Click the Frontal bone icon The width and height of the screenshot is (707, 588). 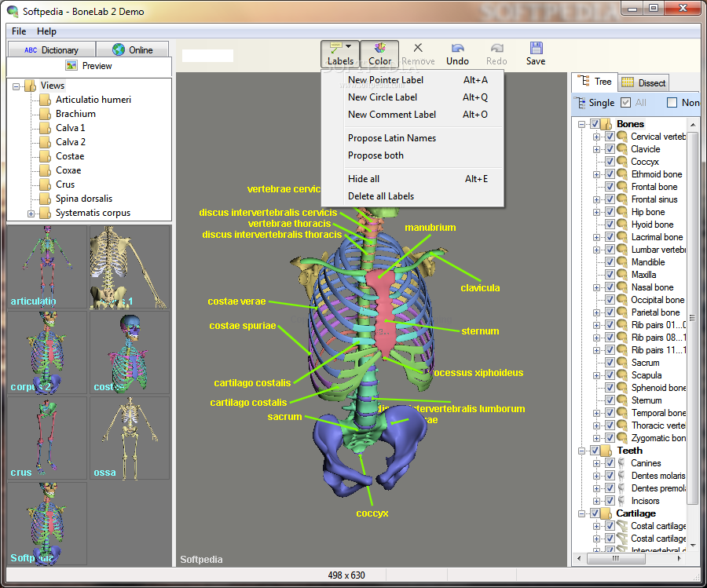click(622, 187)
